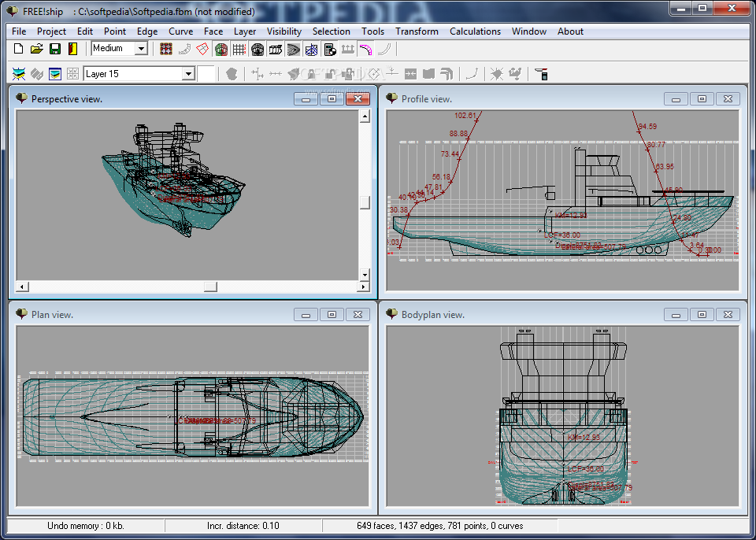
Task: Maximize the Plan view window
Action: [332, 314]
